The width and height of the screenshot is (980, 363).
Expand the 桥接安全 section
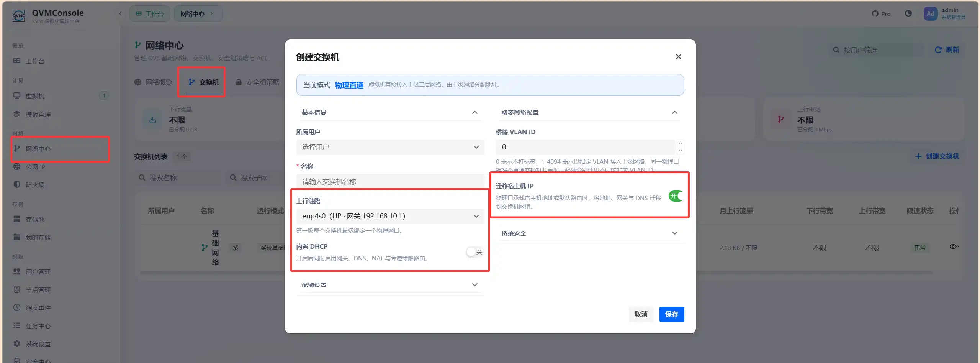click(x=590, y=233)
